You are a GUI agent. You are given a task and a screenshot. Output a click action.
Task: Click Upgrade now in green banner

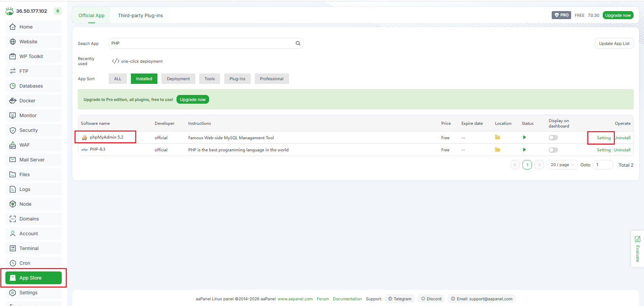pyautogui.click(x=193, y=99)
